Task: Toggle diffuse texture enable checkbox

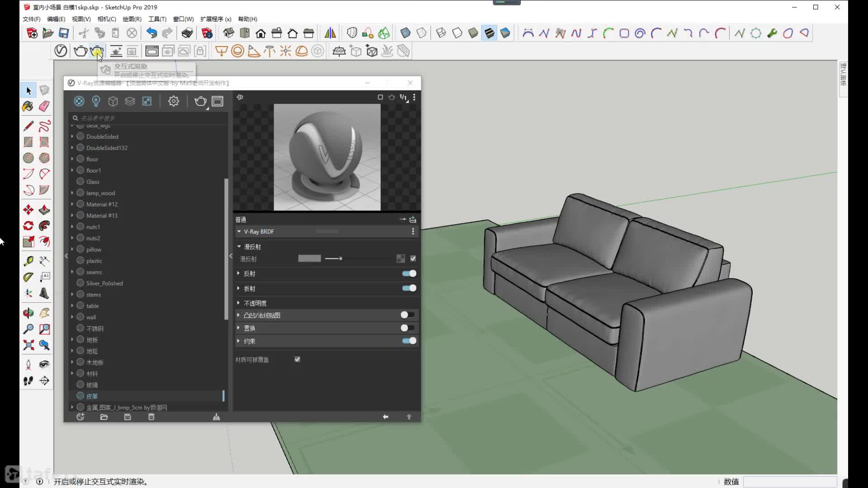Action: click(x=413, y=258)
